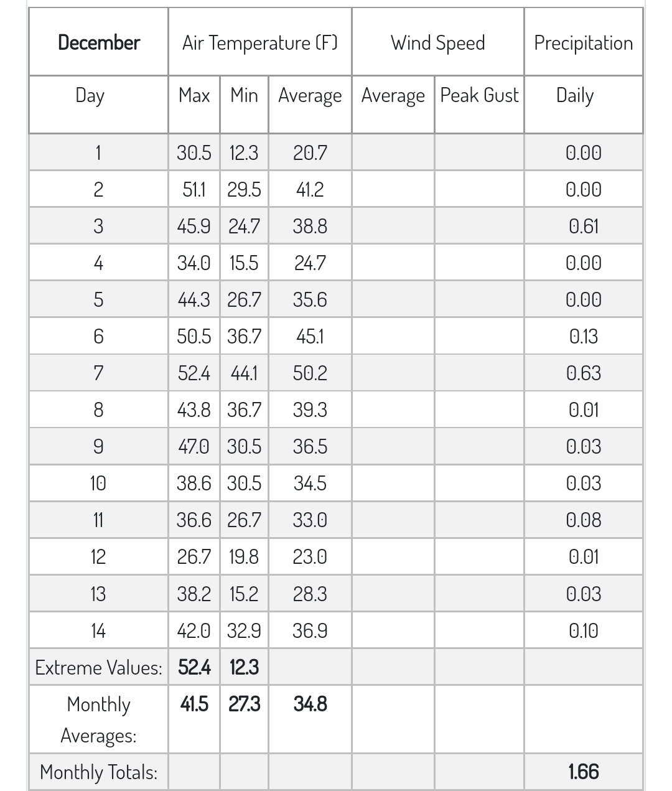Screen dimensions: 672x791
Task: Click day 2 max temperature 51.1
Action: [194, 189]
